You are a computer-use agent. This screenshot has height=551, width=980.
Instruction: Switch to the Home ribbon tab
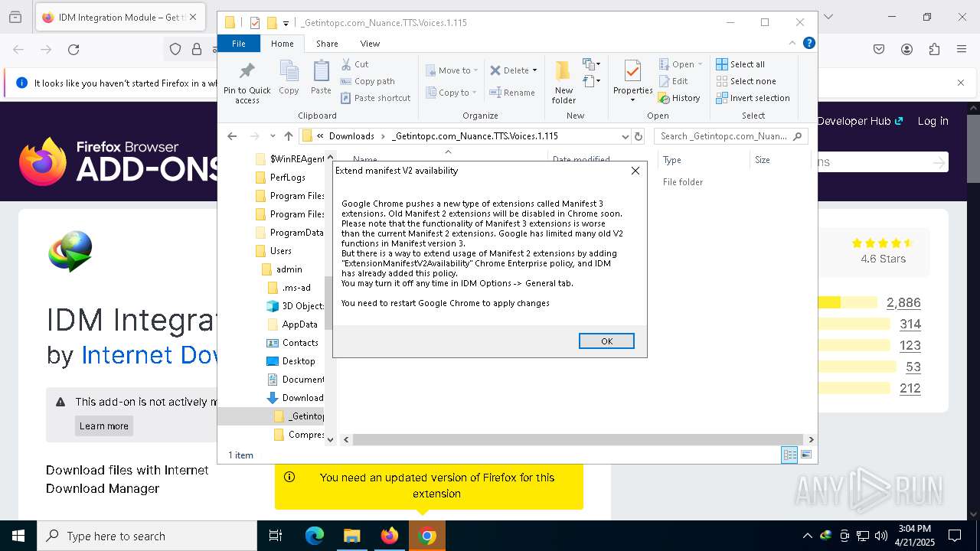point(282,44)
